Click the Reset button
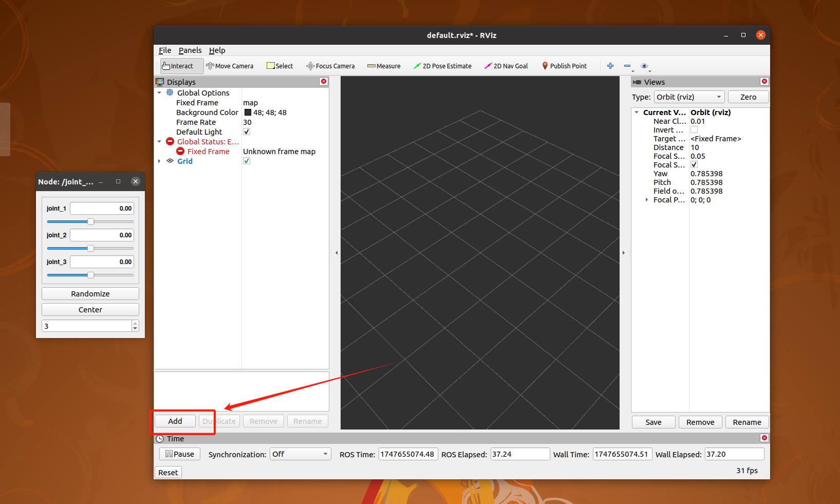Screen dimensions: 840x504 point(168,472)
